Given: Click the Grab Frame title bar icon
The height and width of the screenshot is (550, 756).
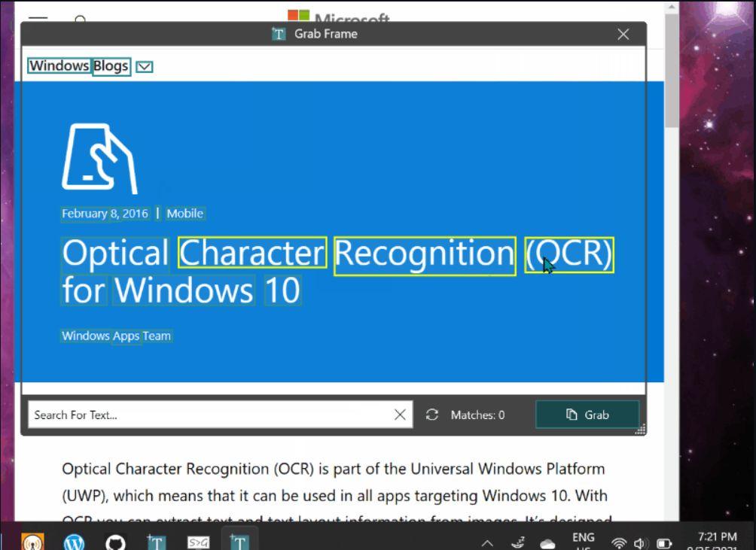Looking at the screenshot, I should 279,34.
